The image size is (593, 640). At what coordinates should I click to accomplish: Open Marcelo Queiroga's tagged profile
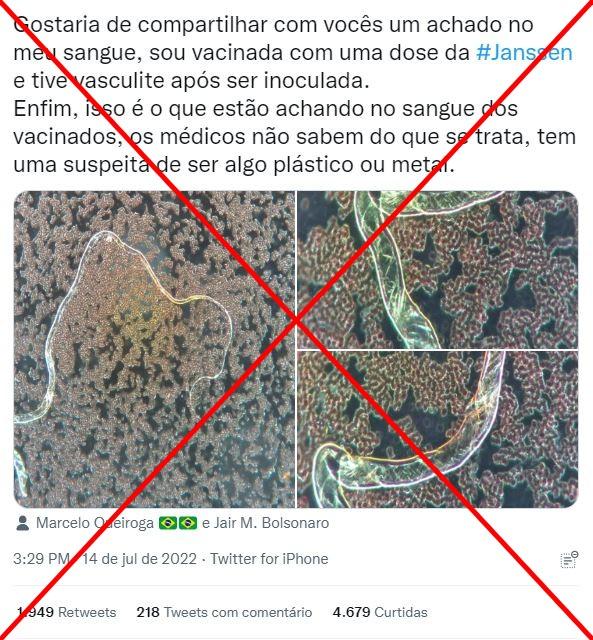coord(95,523)
